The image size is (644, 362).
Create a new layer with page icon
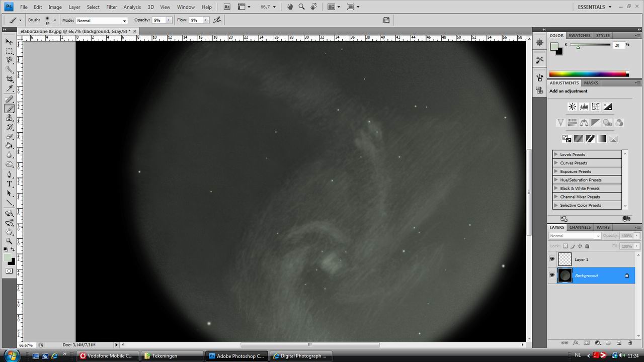619,343
